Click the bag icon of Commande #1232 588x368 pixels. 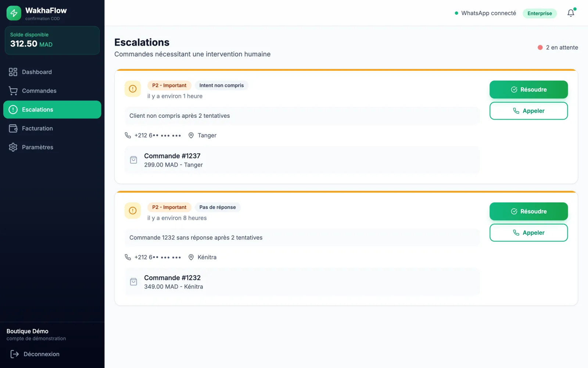click(134, 282)
